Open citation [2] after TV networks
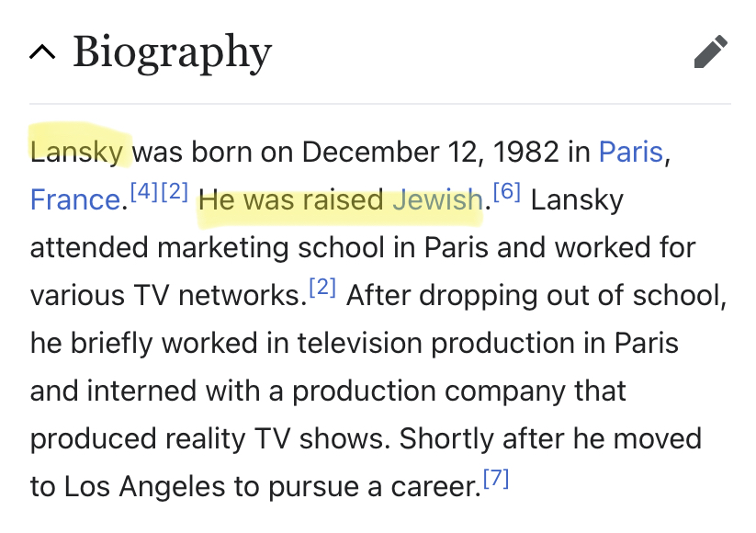The image size is (756, 533). pos(322,288)
